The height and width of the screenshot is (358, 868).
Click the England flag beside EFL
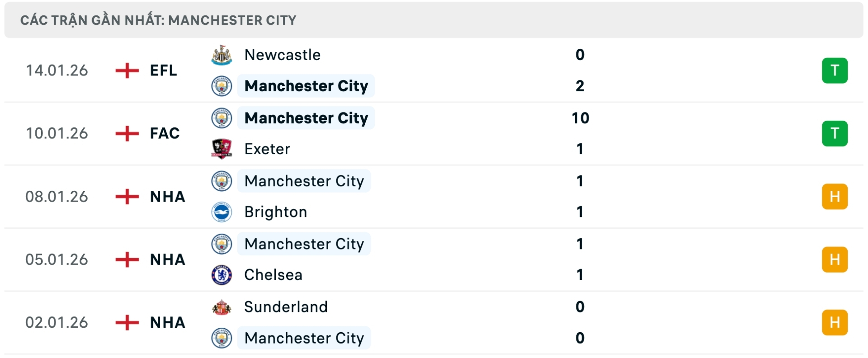(127, 71)
